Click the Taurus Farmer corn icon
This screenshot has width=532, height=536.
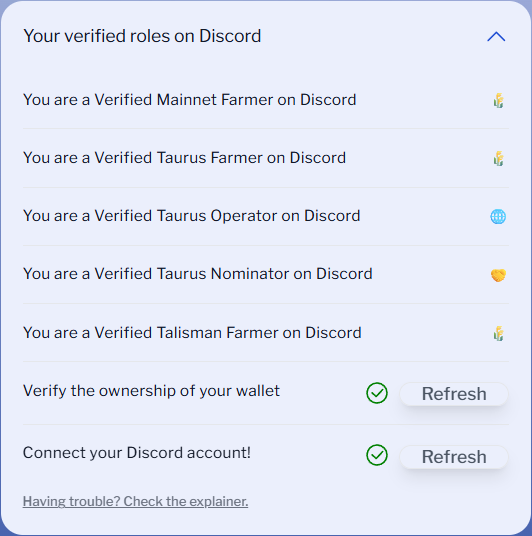click(x=498, y=159)
